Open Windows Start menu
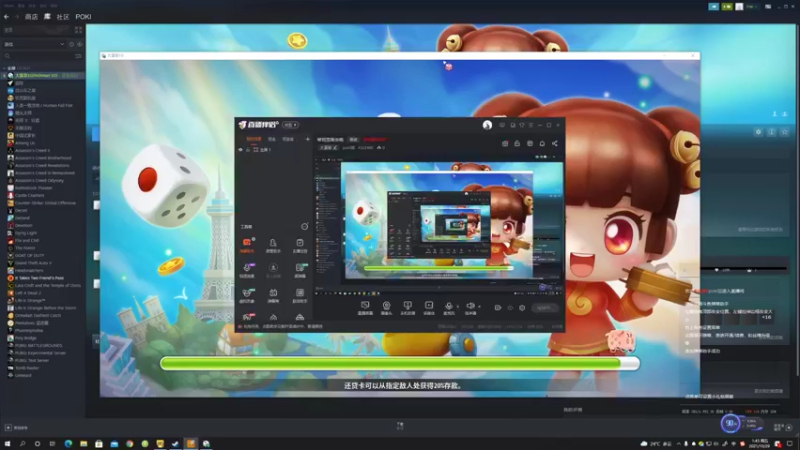Viewport: 800px width, 450px height. pyautogui.click(x=7, y=444)
